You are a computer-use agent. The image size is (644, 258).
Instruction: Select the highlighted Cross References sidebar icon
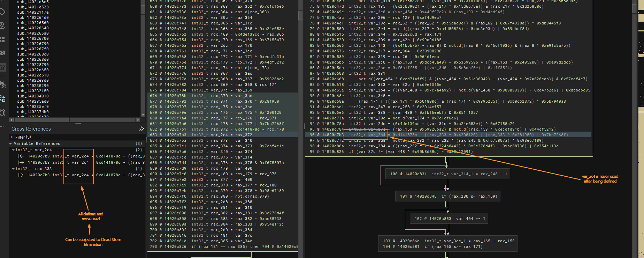coord(2,98)
